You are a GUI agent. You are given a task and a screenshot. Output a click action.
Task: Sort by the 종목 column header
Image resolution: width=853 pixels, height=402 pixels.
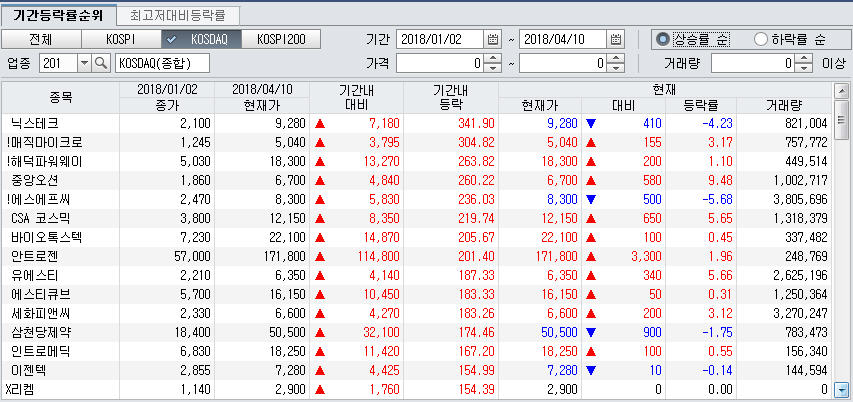60,97
